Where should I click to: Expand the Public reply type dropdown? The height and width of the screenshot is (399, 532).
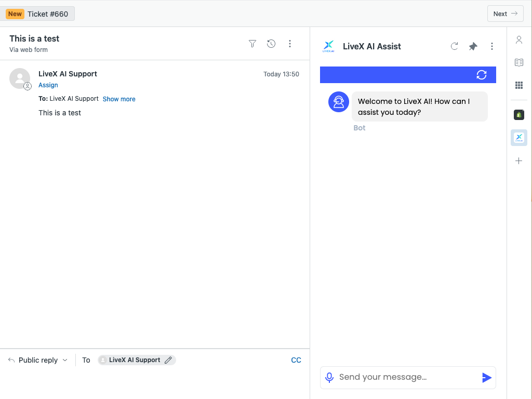point(38,360)
